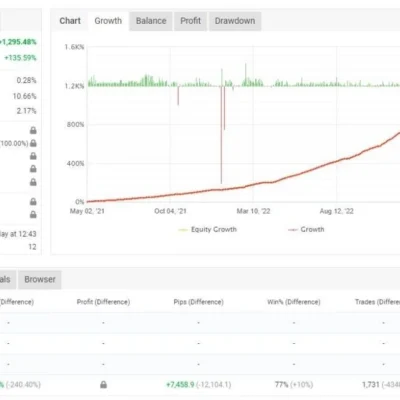Click the +135.59% value
The height and width of the screenshot is (400, 400).
(20, 58)
